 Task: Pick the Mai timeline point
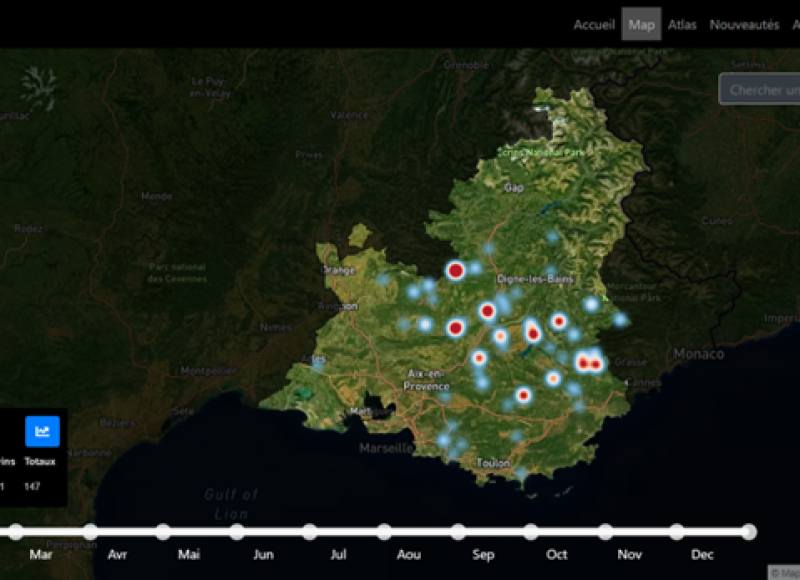[163, 532]
